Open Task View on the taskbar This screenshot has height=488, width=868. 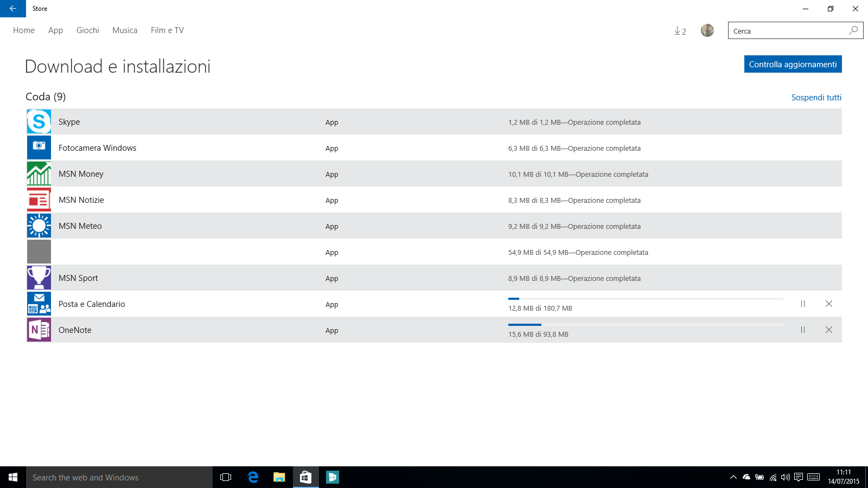coord(226,477)
